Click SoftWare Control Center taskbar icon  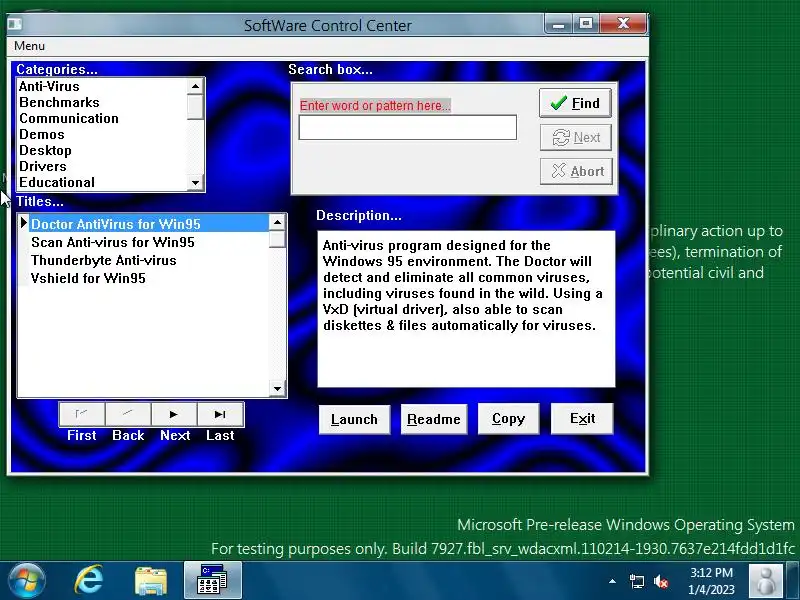click(x=213, y=580)
